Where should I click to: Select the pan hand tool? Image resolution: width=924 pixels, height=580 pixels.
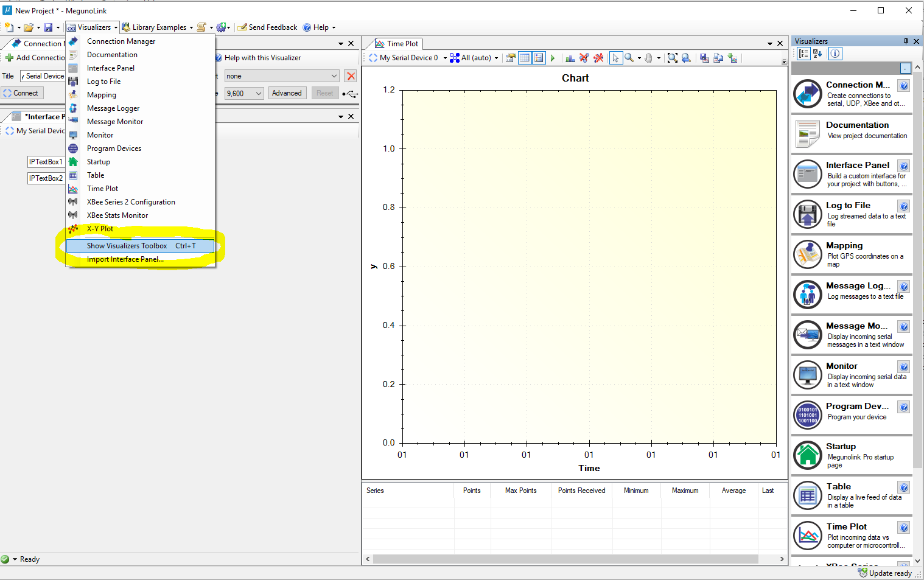click(649, 58)
